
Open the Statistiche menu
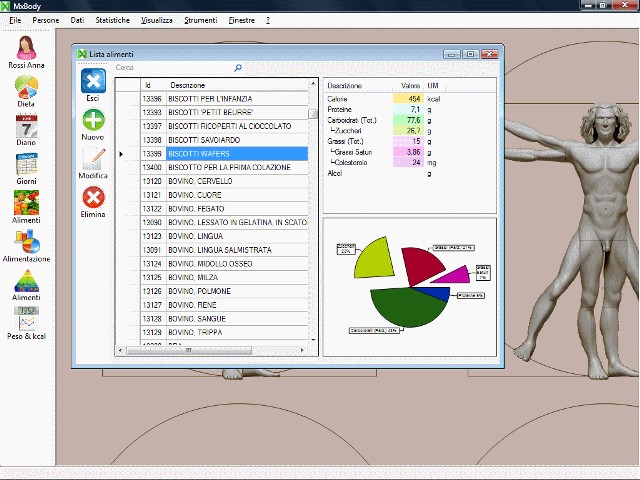(x=112, y=20)
